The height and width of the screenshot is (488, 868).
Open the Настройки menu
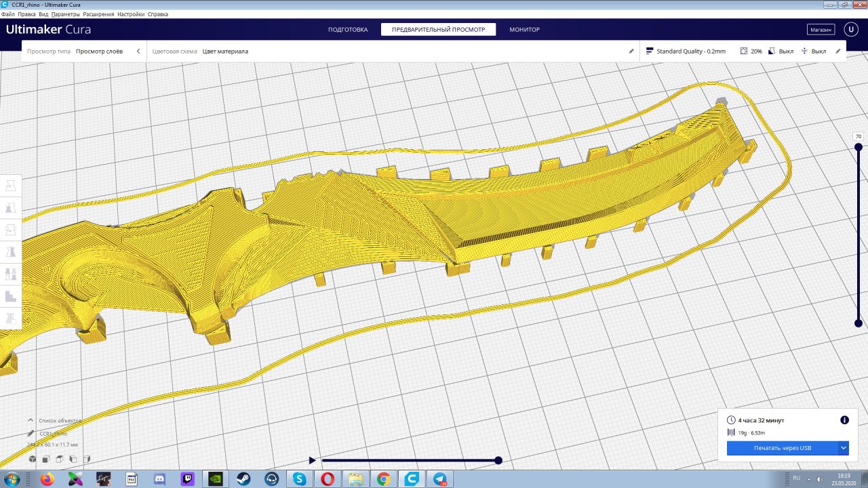click(x=131, y=14)
